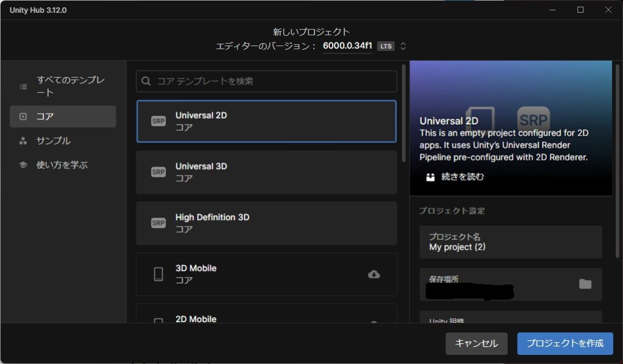The width and height of the screenshot is (623, 364).
Task: Click the graduation cap icon beside 使い方を学ぶ
Action: [x=23, y=165]
